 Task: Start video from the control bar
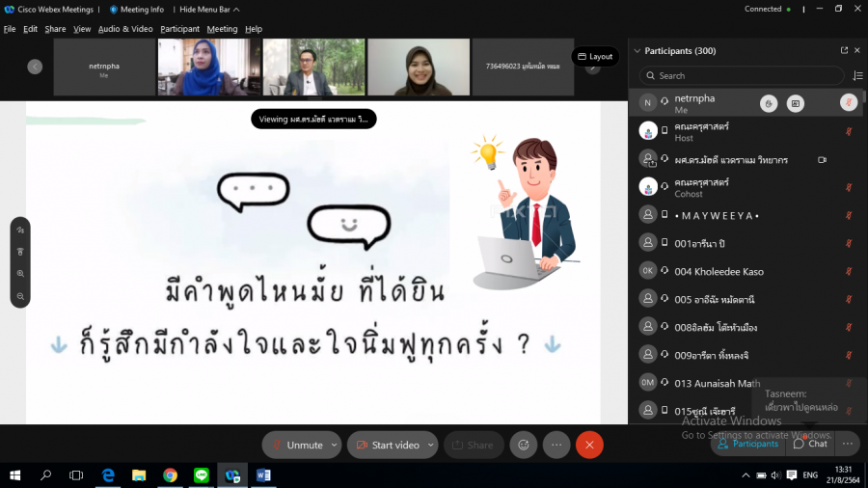387,445
